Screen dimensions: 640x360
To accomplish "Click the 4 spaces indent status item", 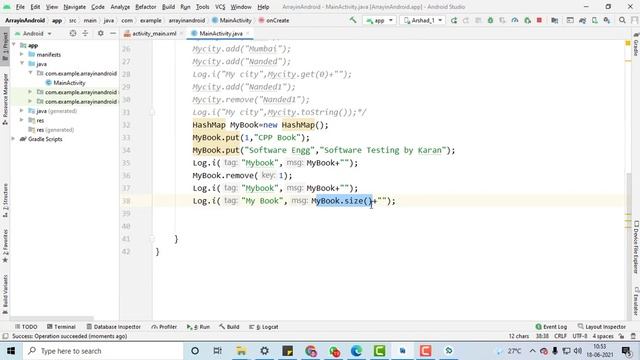I will [x=603, y=336].
